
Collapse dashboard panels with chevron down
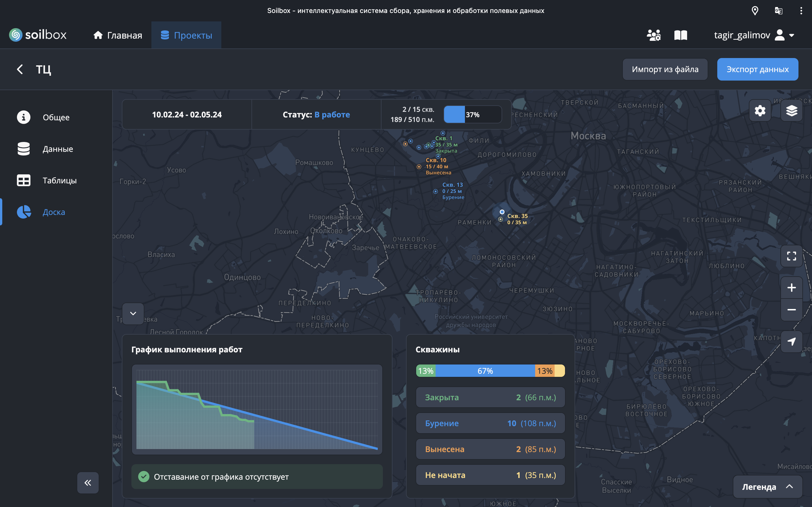coord(133,313)
